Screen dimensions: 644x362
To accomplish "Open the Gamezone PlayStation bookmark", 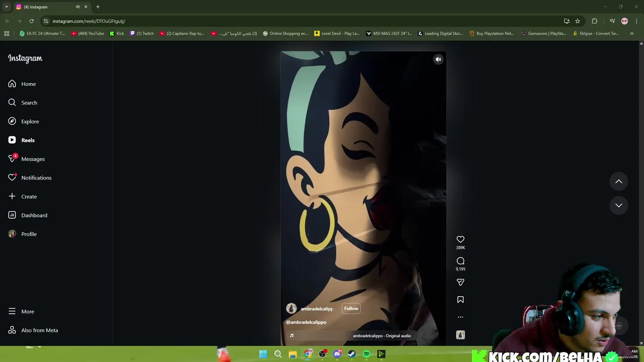I will (544, 34).
